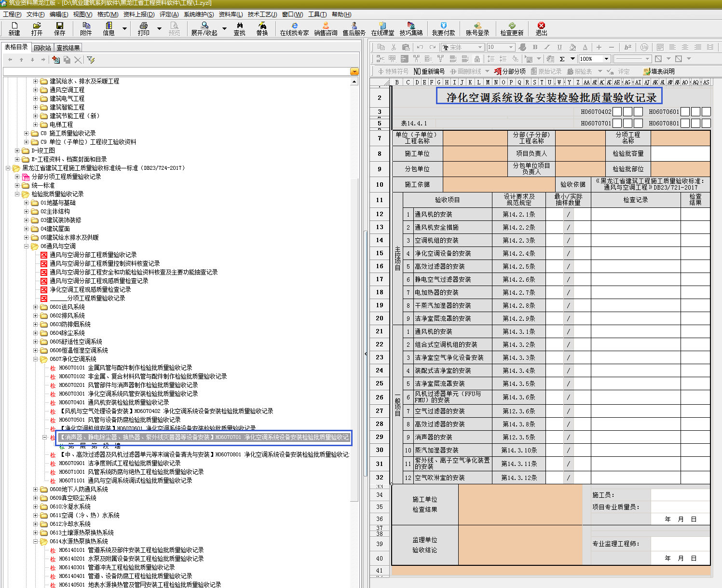722x588 pixels.
Task: Tick the checkbox directly beside code H06070701
Action: tap(617, 123)
